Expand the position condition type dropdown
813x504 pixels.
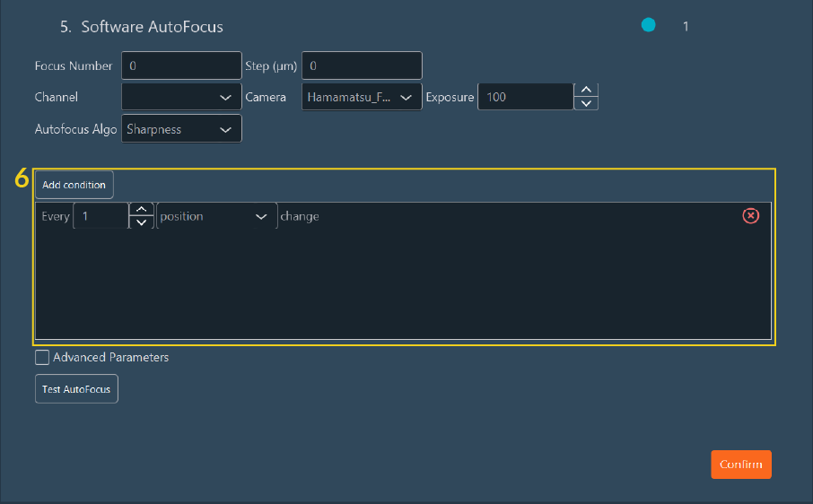[x=216, y=216]
